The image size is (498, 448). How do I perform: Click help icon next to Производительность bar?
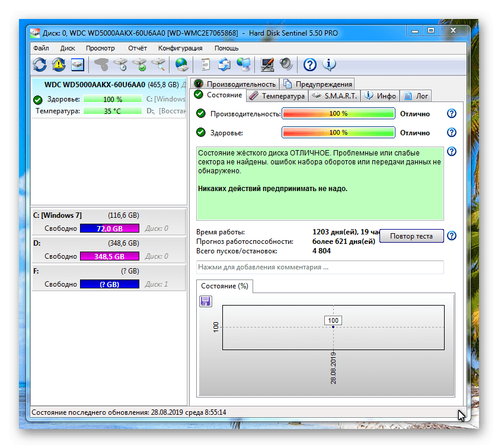[x=452, y=113]
